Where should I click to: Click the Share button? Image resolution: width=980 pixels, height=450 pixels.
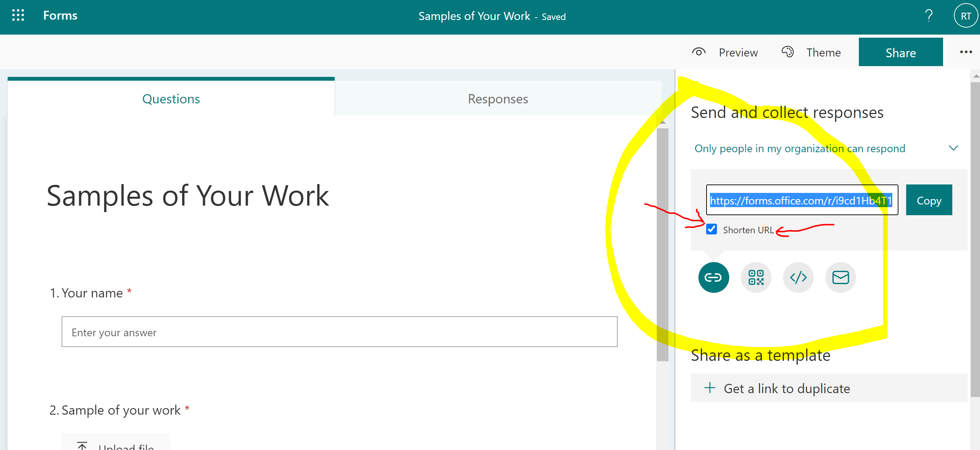click(x=900, y=52)
